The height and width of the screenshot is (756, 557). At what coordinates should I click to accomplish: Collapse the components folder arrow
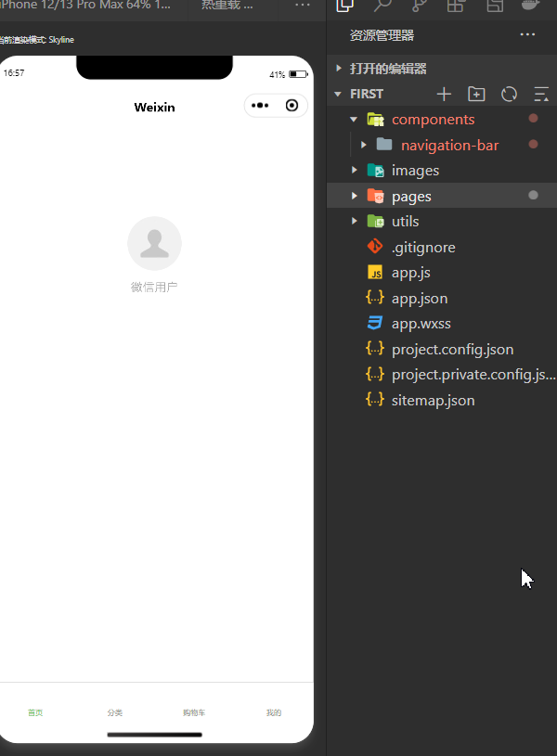pyautogui.click(x=354, y=119)
